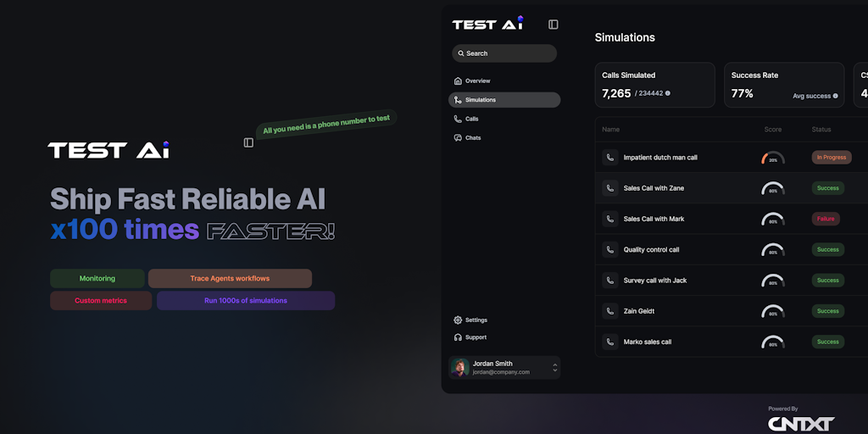Click Success badge on Quality control call
Viewport: 868px width, 434px height.
828,250
